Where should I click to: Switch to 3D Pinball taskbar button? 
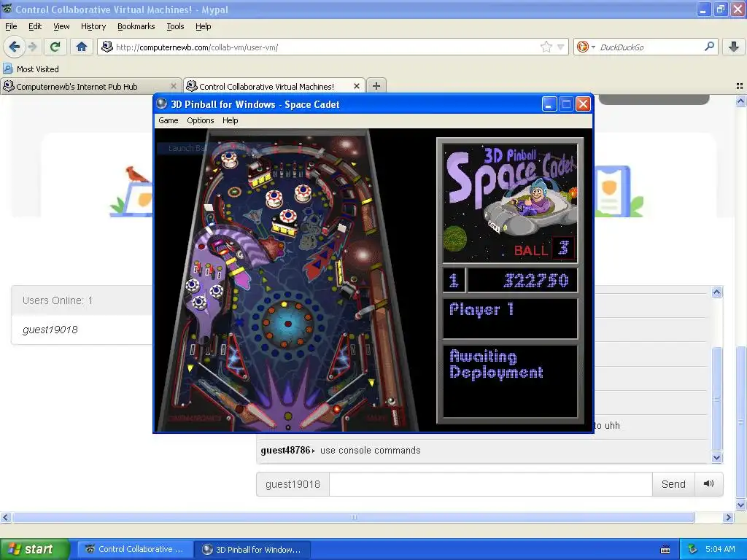coord(252,549)
